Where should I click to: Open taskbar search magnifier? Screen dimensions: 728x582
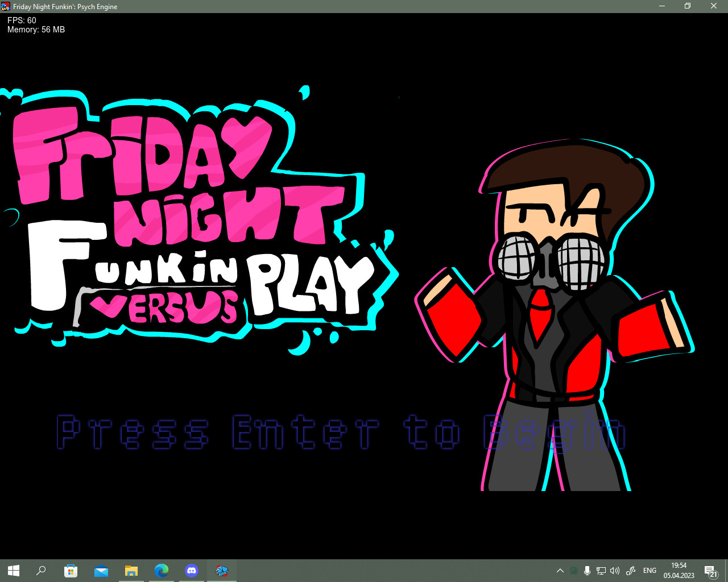coord(41,571)
